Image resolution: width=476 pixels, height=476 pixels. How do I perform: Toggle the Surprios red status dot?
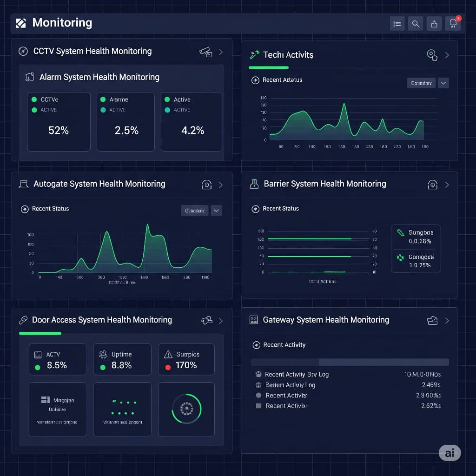(x=168, y=367)
